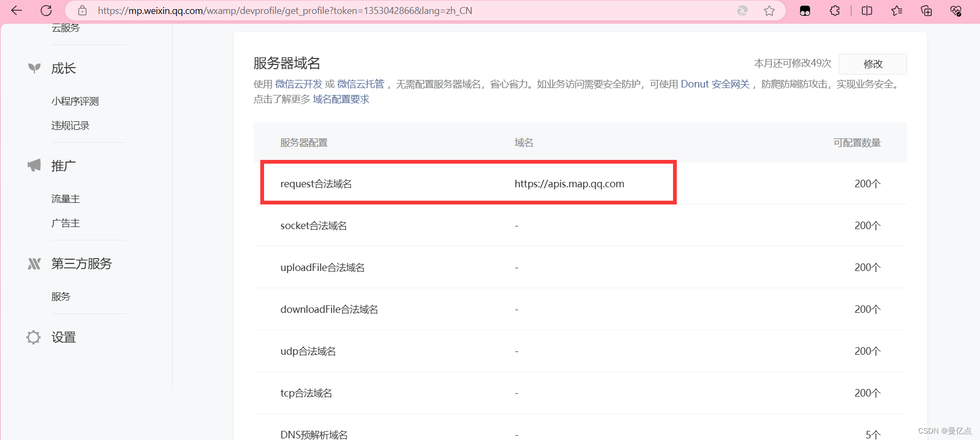Viewport: 980px width, 440px height.
Task: Click the 可配置数量 column header
Action: (x=857, y=143)
